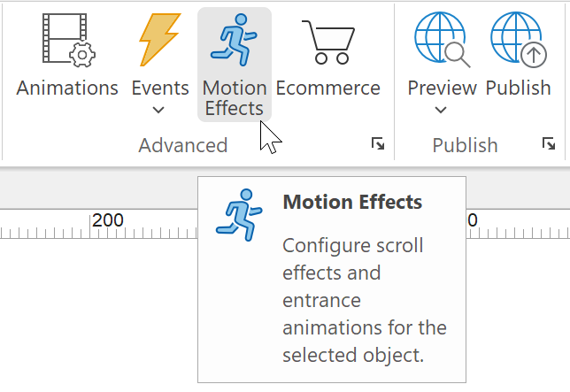Screen dimensions: 570x392
Task: Click the Animations text label
Action: [x=67, y=88]
